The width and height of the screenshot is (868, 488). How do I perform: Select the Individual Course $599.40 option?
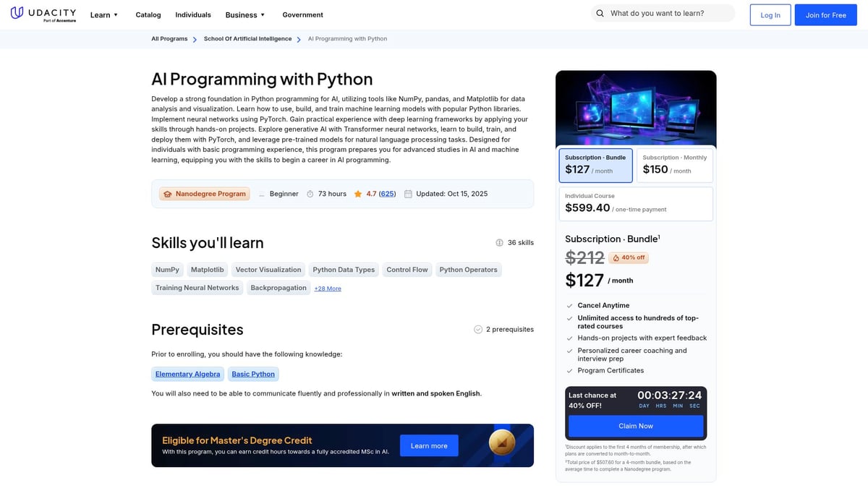(x=636, y=204)
